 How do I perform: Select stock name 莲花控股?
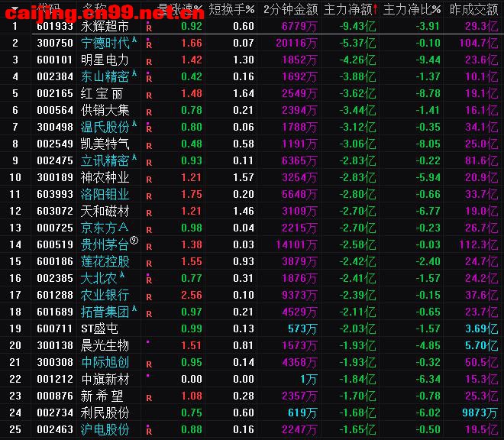[x=105, y=261]
